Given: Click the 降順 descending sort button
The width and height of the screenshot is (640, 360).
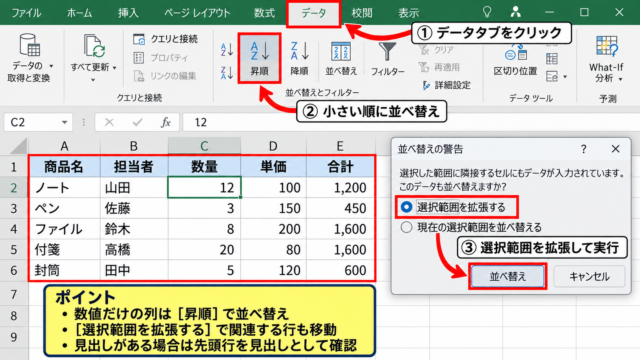Looking at the screenshot, I should (300, 58).
